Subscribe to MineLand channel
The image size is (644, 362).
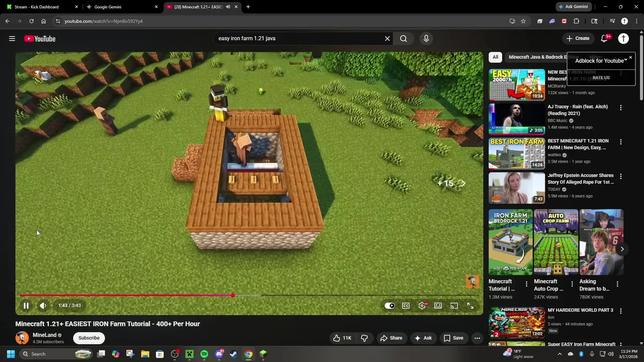pos(89,338)
